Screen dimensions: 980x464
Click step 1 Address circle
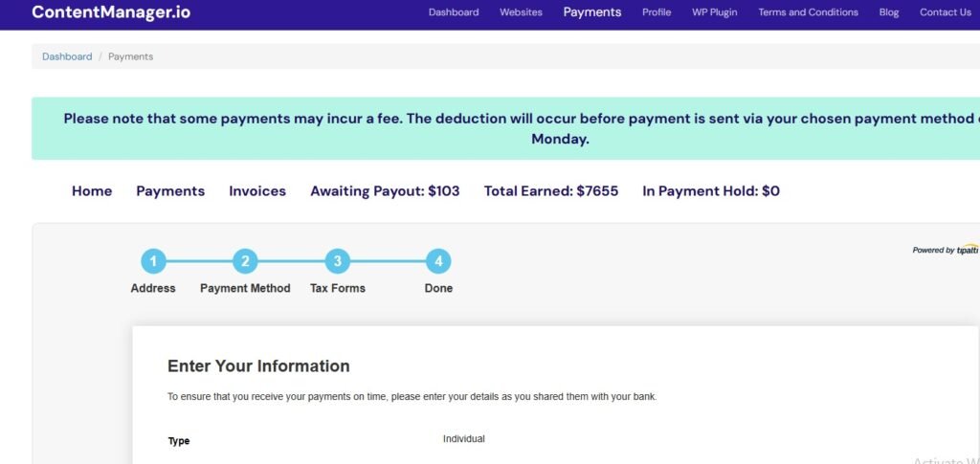coord(153,261)
